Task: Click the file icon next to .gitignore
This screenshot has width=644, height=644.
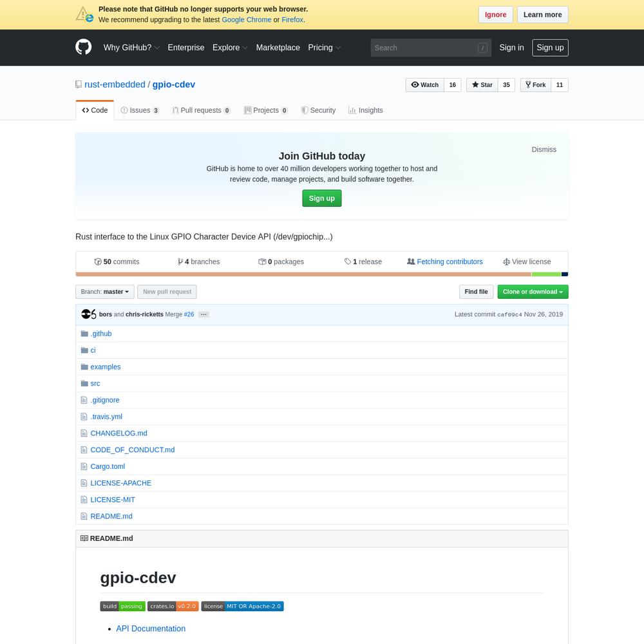Action: click(84, 400)
